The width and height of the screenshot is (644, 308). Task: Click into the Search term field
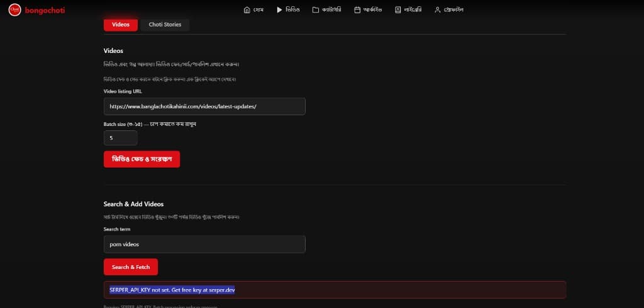(204, 244)
